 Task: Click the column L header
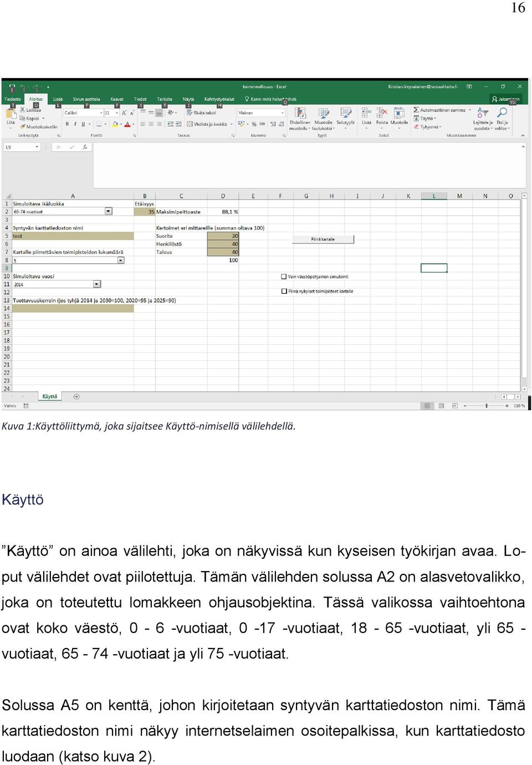pos(434,196)
